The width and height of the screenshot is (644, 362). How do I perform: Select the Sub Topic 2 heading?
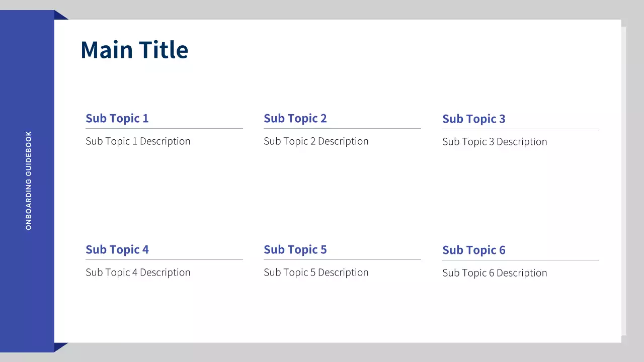295,118
